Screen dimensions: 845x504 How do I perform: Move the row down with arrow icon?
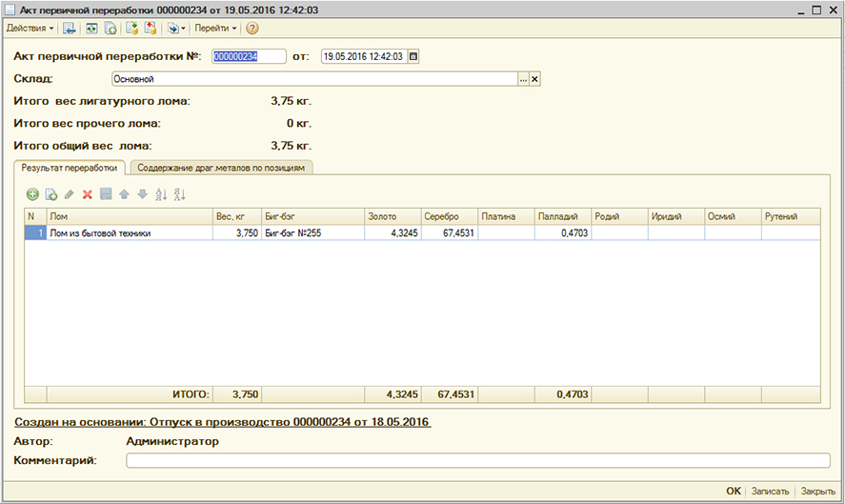pos(142,194)
